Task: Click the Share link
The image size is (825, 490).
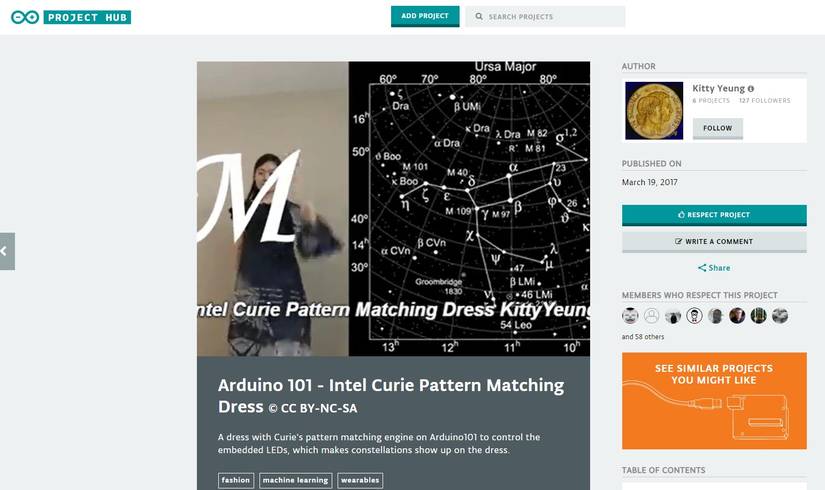Action: click(x=714, y=268)
